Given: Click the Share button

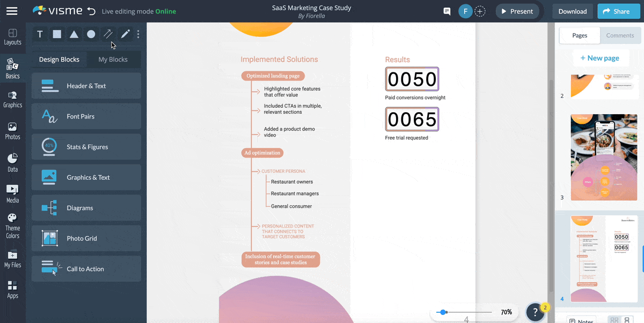Looking at the screenshot, I should [615, 11].
